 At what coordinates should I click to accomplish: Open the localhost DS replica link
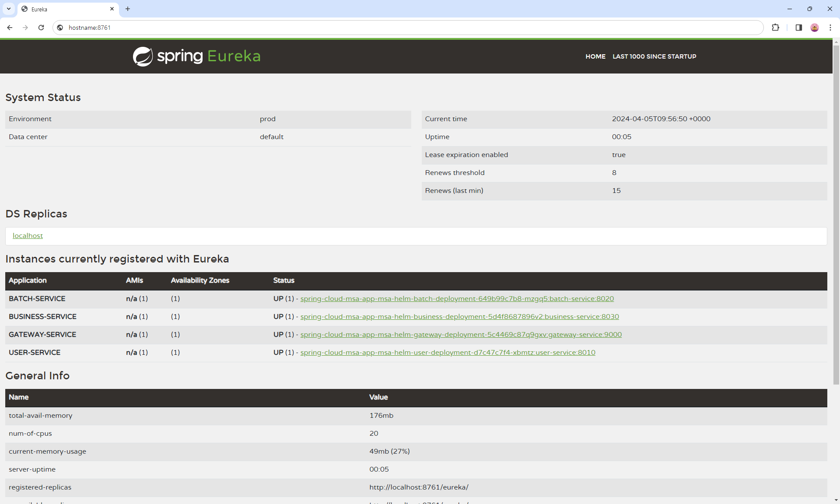point(28,236)
